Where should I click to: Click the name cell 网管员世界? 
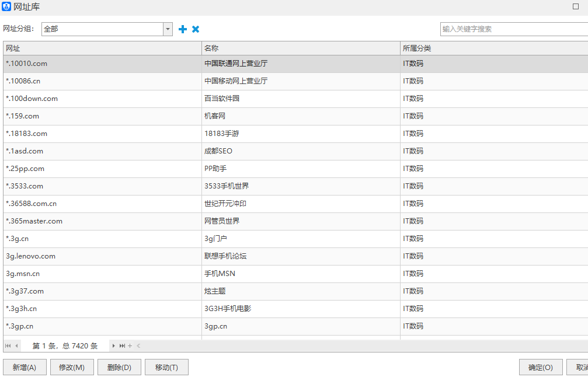[301, 222]
